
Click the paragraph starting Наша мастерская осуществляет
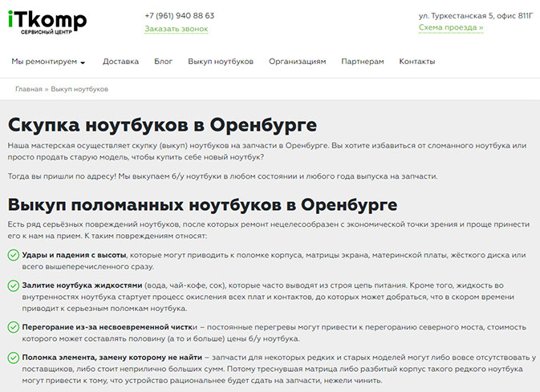267,152
